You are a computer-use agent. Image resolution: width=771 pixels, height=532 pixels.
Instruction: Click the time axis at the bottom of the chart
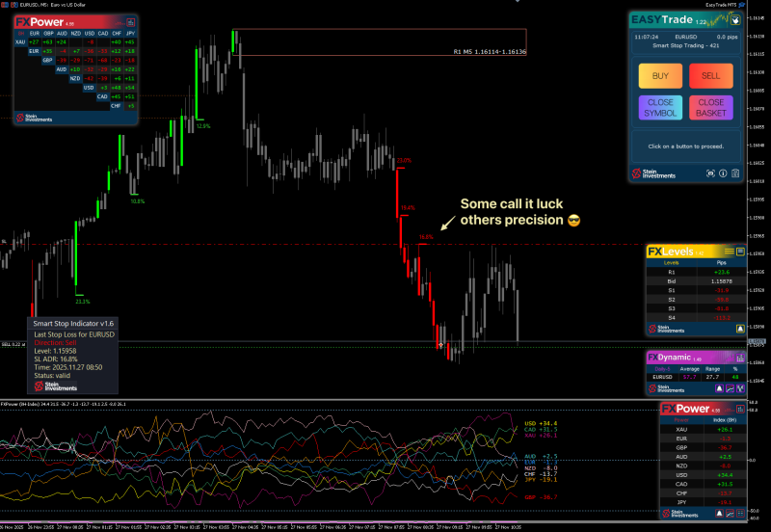[260, 527]
